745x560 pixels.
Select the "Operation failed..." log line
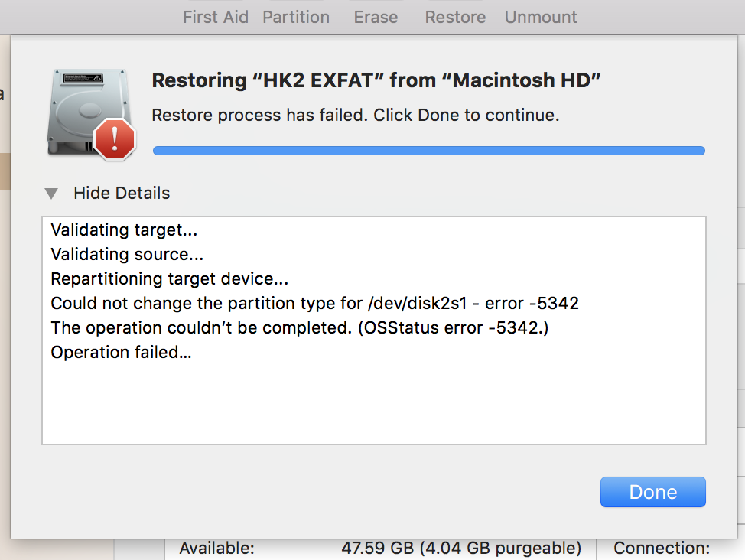pyautogui.click(x=121, y=352)
